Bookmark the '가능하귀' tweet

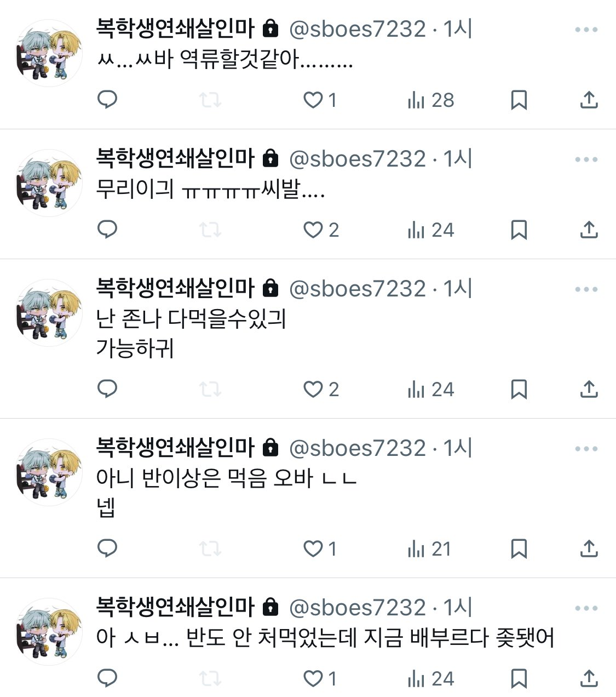pyautogui.click(x=519, y=390)
